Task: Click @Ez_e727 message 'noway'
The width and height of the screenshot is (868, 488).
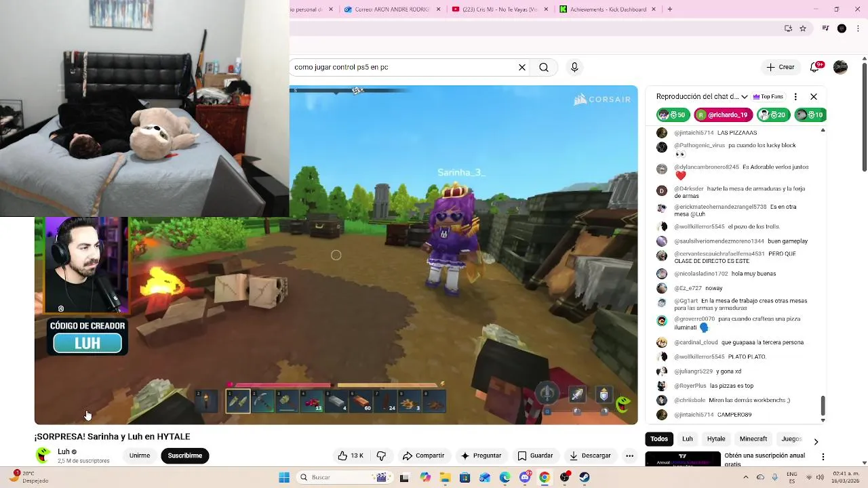Action: click(x=713, y=288)
